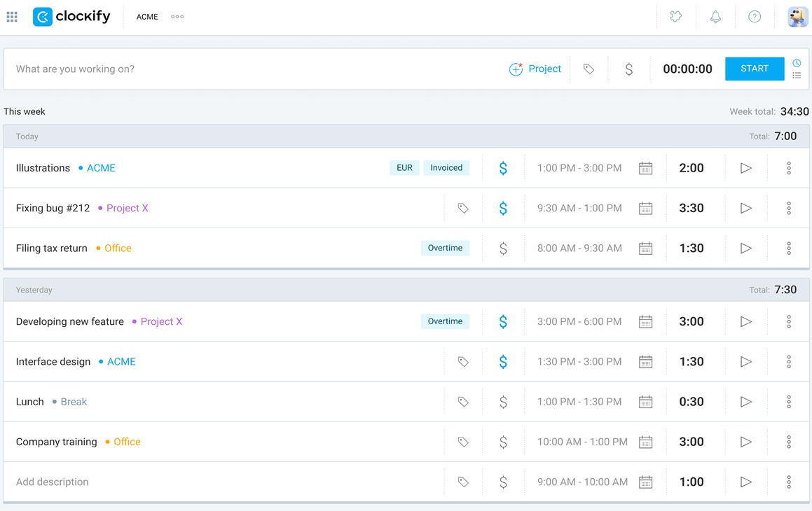This screenshot has width=812, height=511.
Task: Open the breadcrumb overflow dots menu
Action: [177, 16]
